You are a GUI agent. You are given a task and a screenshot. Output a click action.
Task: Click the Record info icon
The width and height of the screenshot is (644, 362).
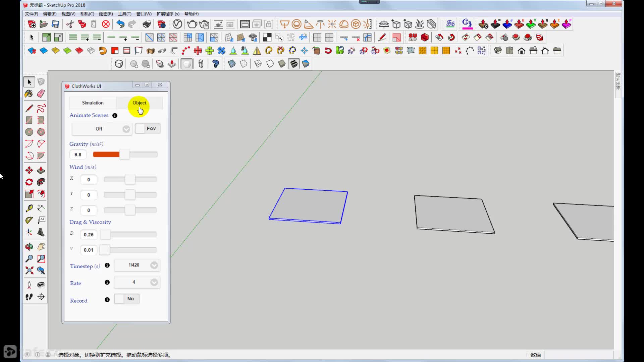click(x=107, y=300)
